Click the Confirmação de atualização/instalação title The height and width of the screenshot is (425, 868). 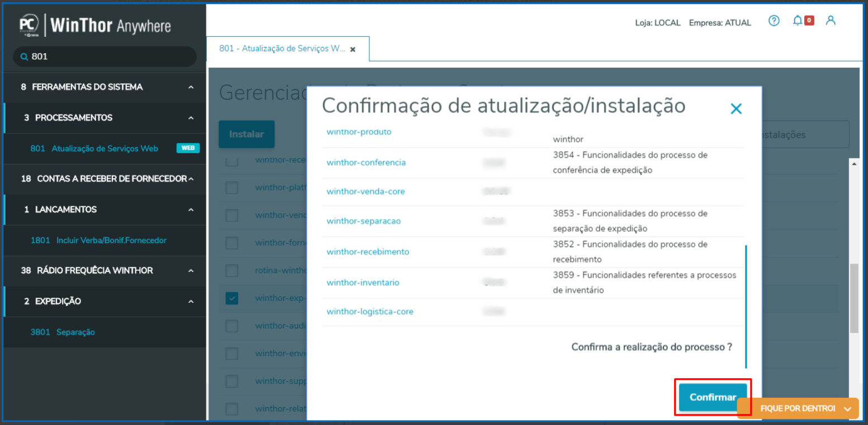pyautogui.click(x=504, y=105)
